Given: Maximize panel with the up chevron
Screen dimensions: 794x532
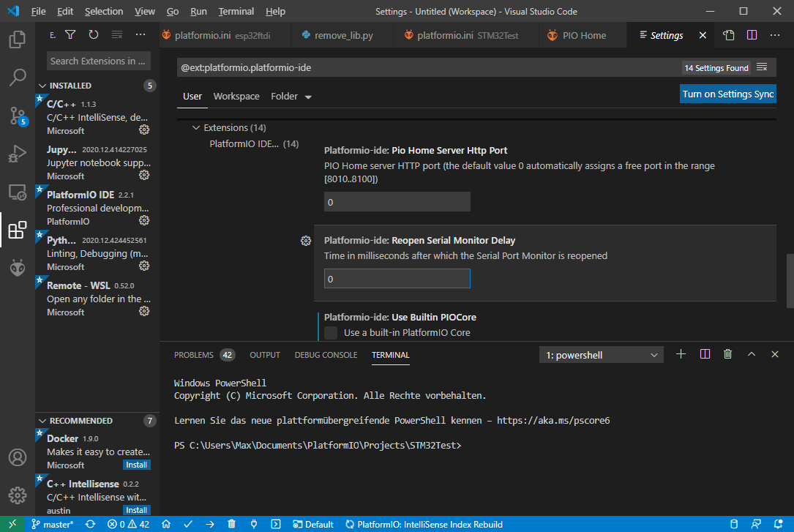Looking at the screenshot, I should coord(752,354).
